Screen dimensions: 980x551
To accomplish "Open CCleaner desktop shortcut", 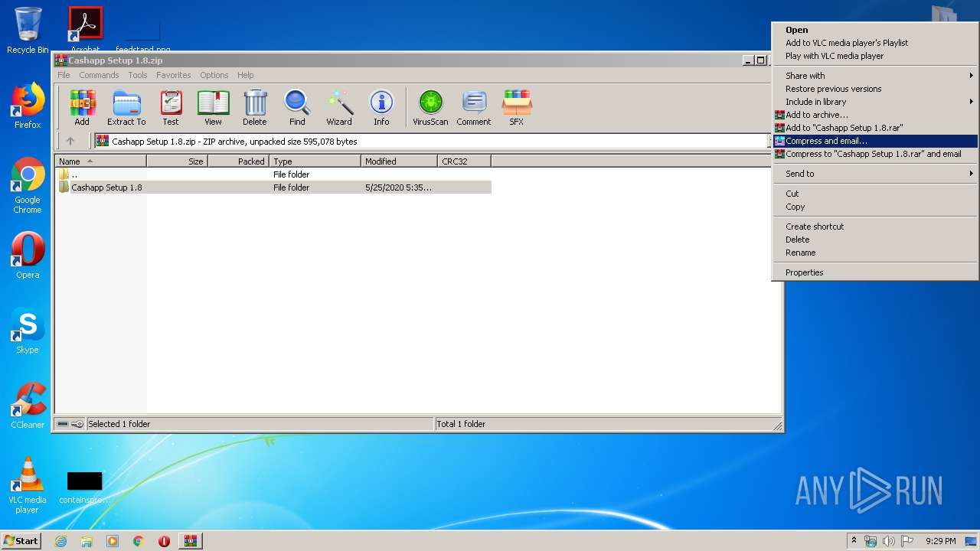I will (x=28, y=406).
